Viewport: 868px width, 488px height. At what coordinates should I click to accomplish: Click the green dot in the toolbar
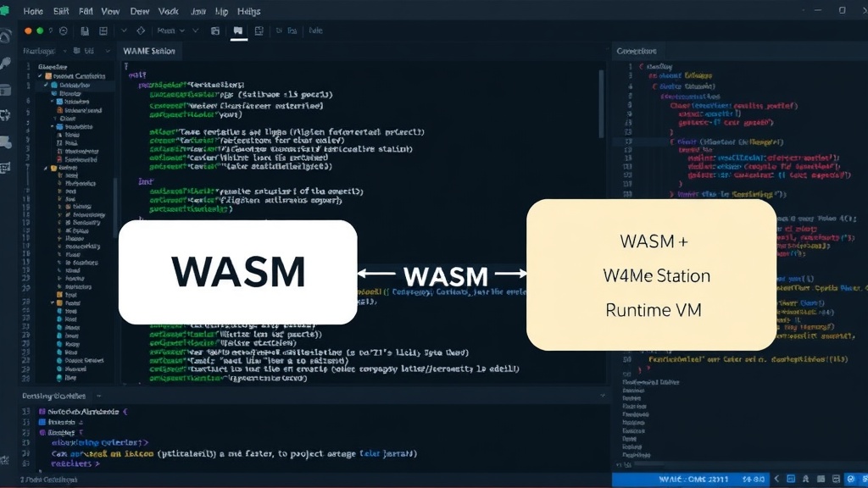40,31
